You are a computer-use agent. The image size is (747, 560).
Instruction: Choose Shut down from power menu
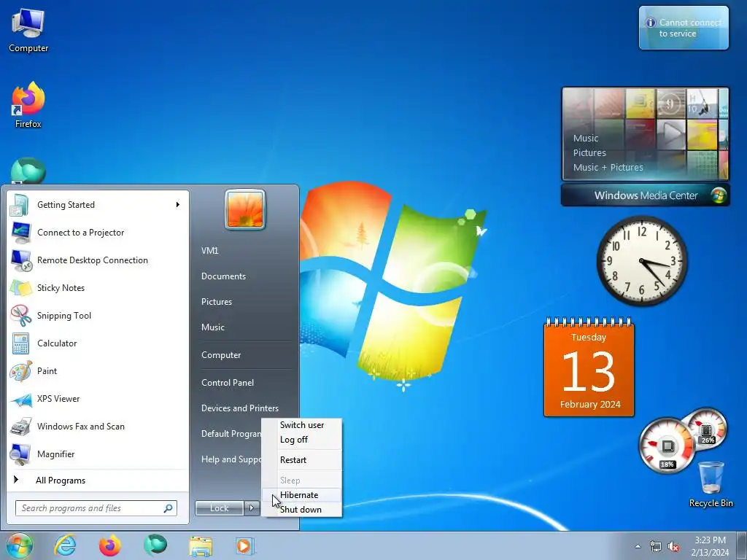point(302,510)
